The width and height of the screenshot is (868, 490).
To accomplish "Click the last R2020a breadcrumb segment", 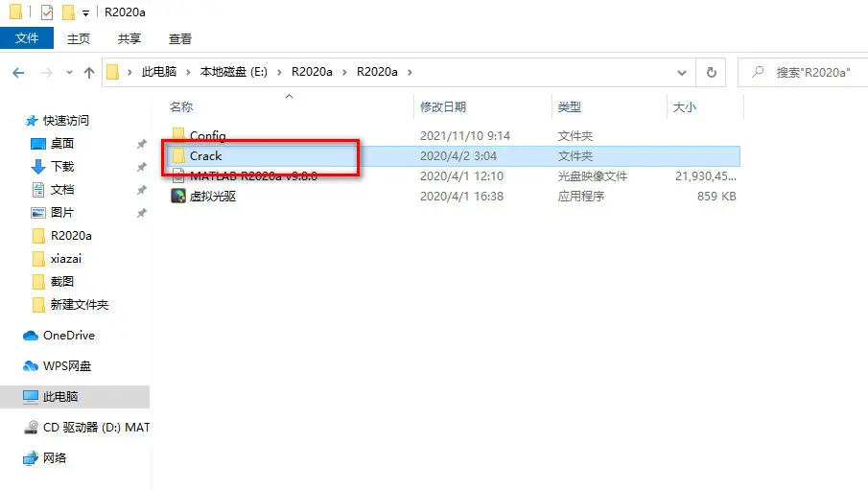I will pos(377,72).
